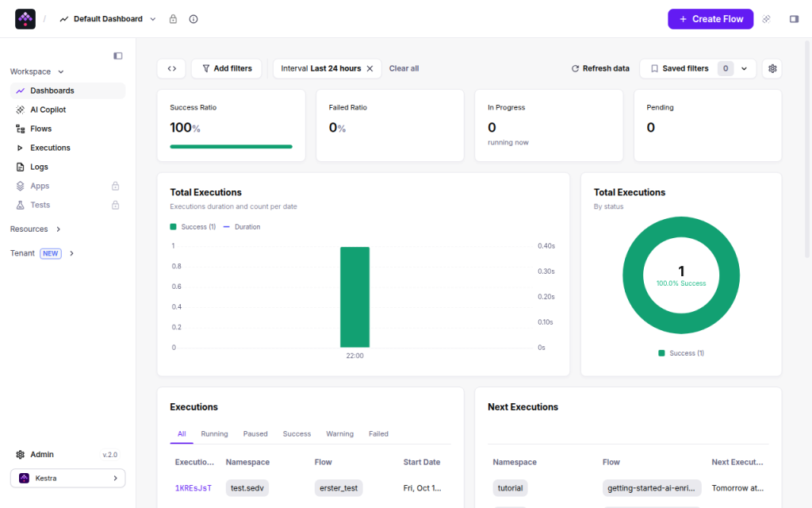Open dashboard settings gear icon
The image size is (812, 508).
[x=772, y=68]
